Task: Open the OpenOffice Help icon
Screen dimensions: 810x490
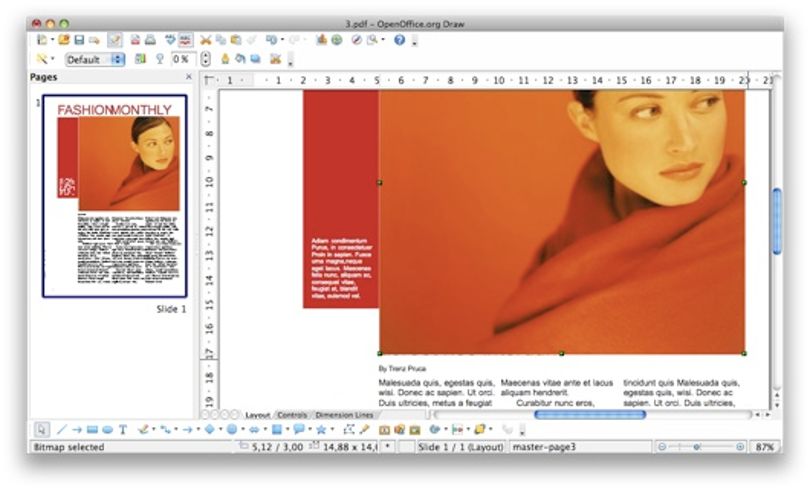Action: tap(399, 40)
